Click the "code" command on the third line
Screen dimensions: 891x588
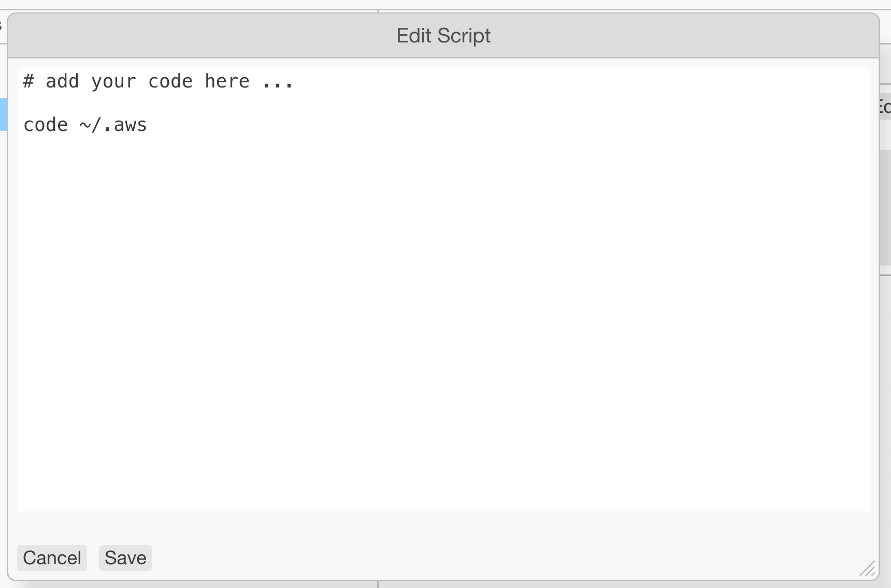click(46, 125)
